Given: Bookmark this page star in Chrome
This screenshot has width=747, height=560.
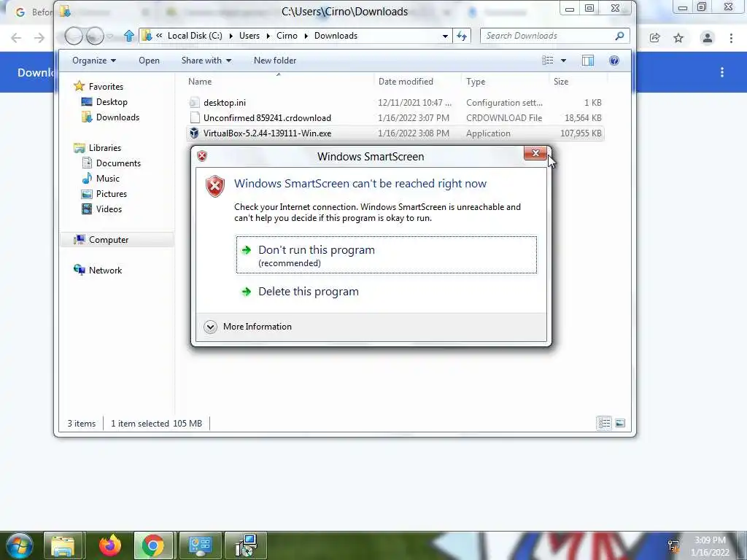Looking at the screenshot, I should pyautogui.click(x=678, y=38).
